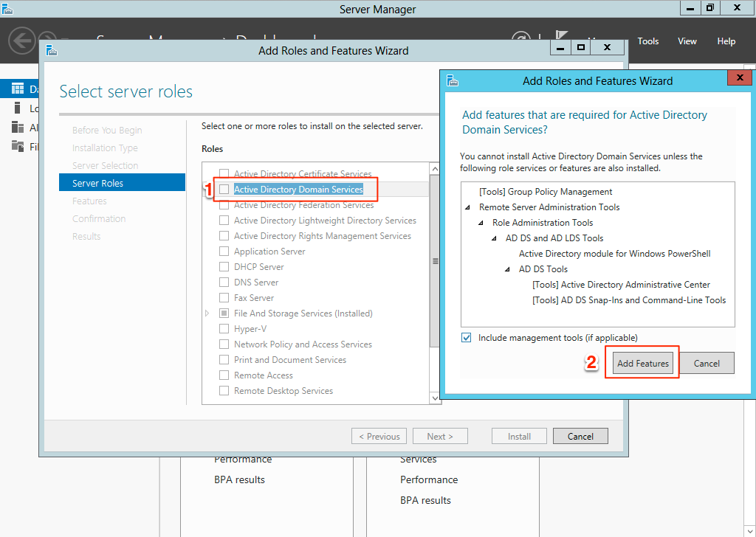Viewport: 756px width, 537px height.
Task: Select File and Storage Services sidebar icon
Action: [18, 146]
